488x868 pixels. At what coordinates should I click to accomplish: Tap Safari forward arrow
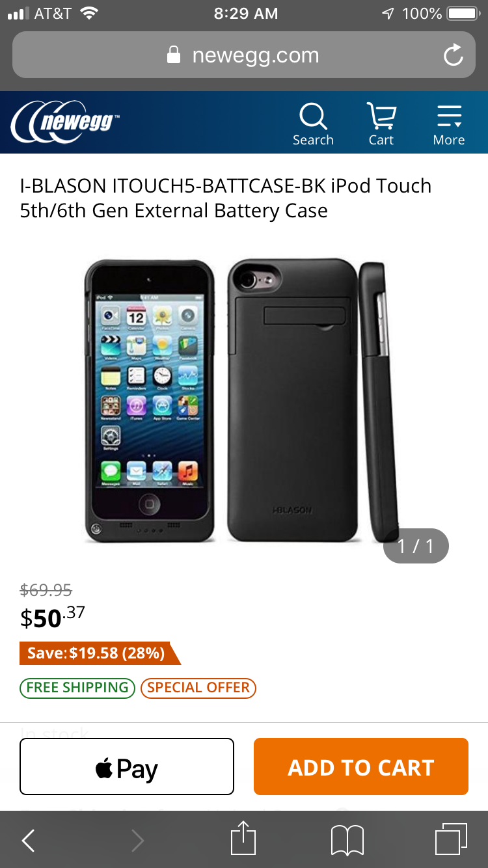137,841
